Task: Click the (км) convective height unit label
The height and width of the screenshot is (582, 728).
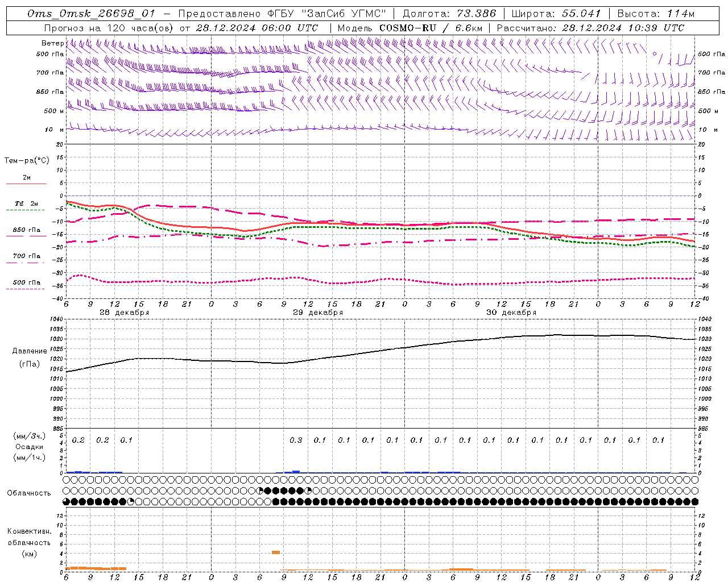Action: click(30, 554)
